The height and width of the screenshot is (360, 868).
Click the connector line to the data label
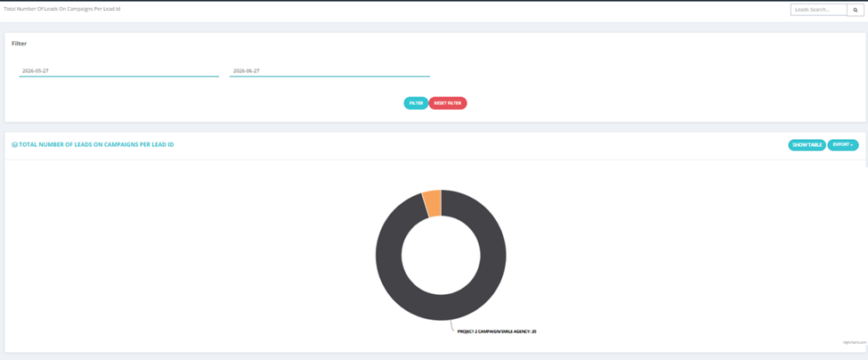coord(453,325)
